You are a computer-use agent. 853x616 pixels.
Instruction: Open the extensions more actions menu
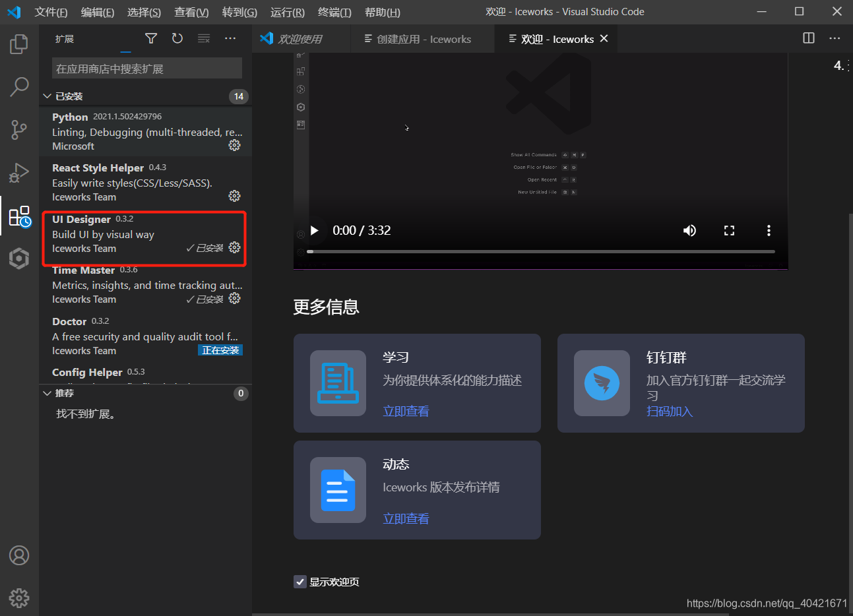230,38
